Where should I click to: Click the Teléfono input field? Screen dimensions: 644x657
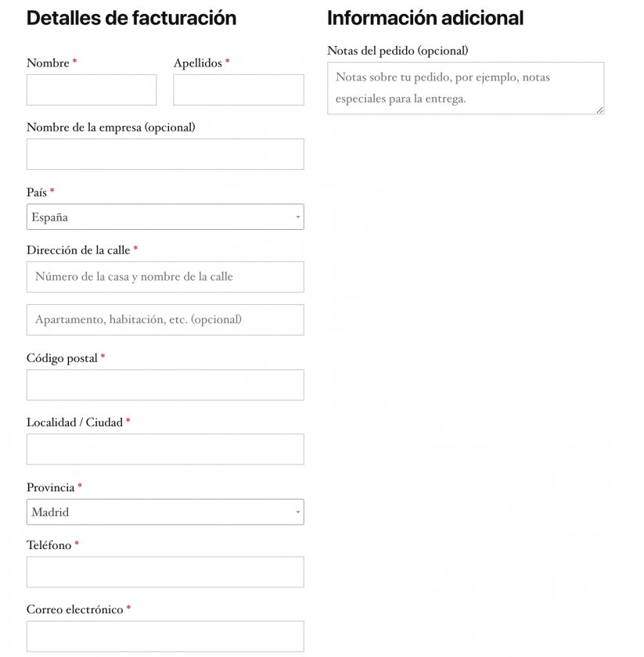click(x=165, y=572)
